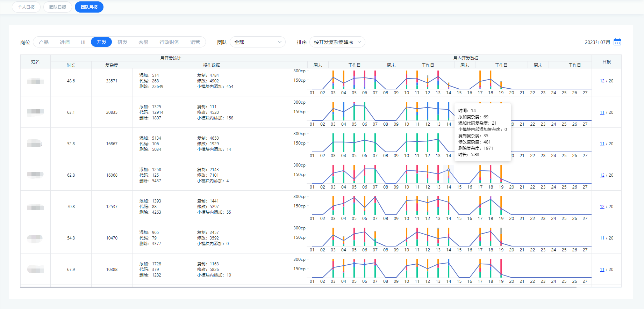Click duration value 70.8
644x309 pixels.
[71, 207]
